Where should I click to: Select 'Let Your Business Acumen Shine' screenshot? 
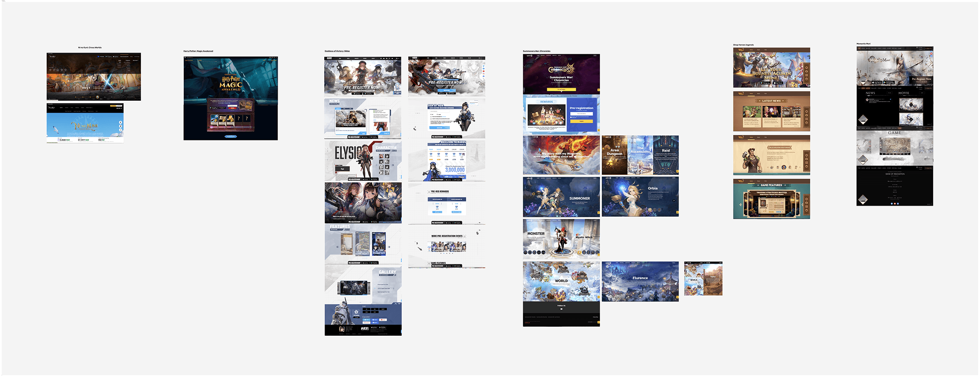point(772,68)
